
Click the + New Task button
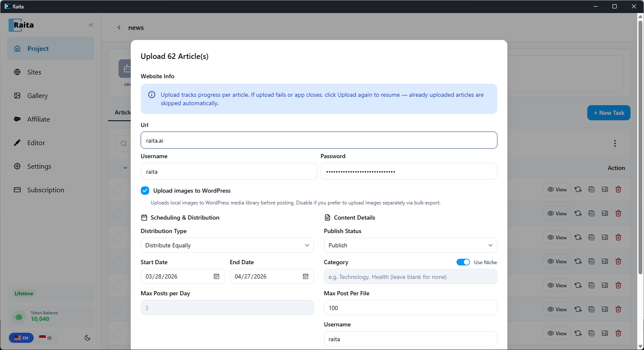tap(609, 113)
